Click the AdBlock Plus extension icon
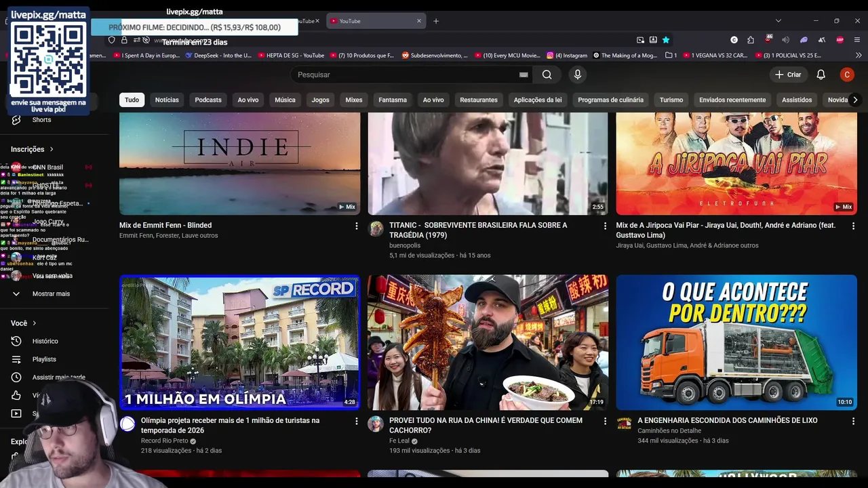Screen dimensions: 868x488 (840, 40)
